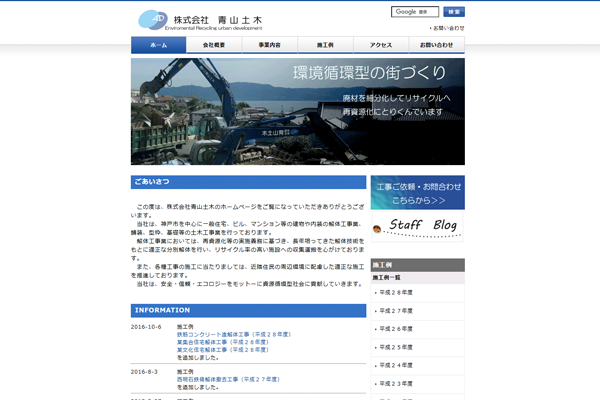This screenshot has width=600, height=400.
Task: Click the blue 検索 search button
Action: 454,12
